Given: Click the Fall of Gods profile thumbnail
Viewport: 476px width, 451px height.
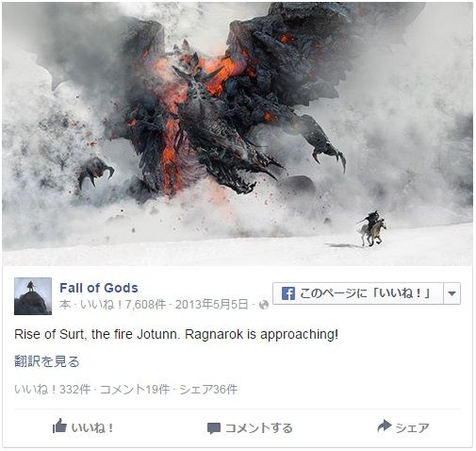Looking at the screenshot, I should click(x=33, y=296).
